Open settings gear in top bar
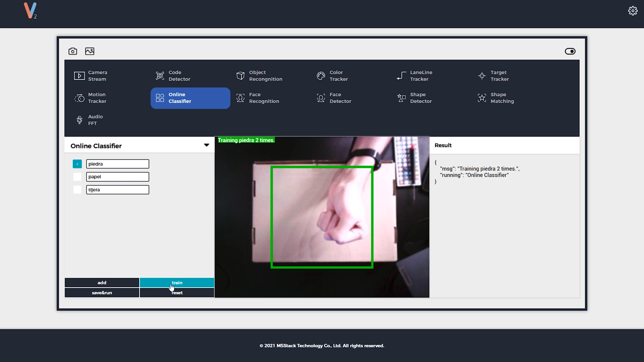Viewport: 644px width, 362px height. pyautogui.click(x=633, y=11)
